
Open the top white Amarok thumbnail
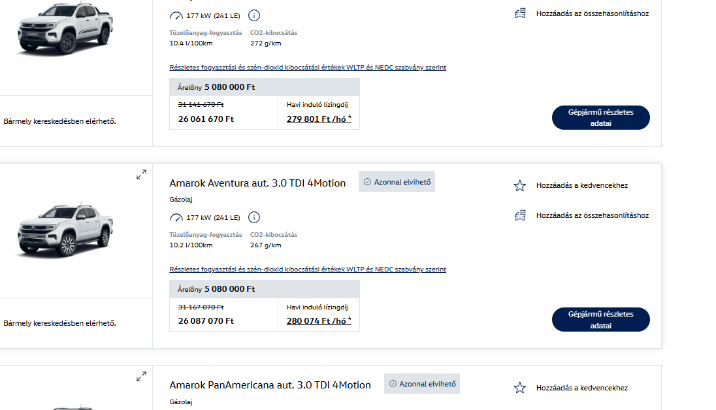click(65, 28)
